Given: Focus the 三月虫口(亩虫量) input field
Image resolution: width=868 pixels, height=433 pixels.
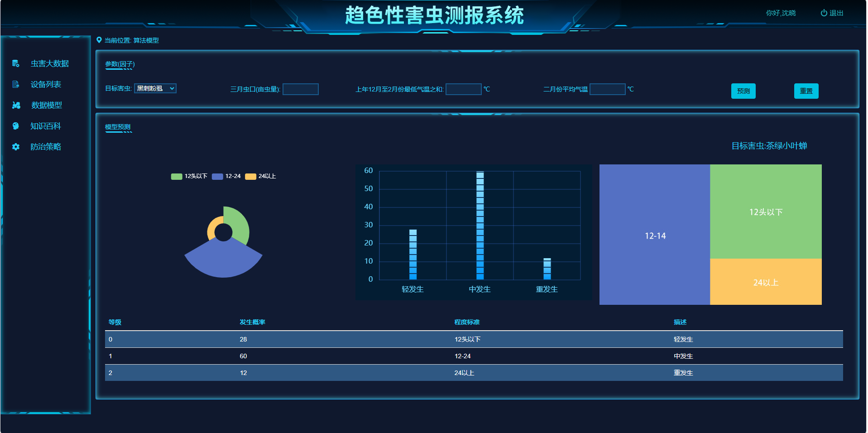Looking at the screenshot, I should point(301,89).
